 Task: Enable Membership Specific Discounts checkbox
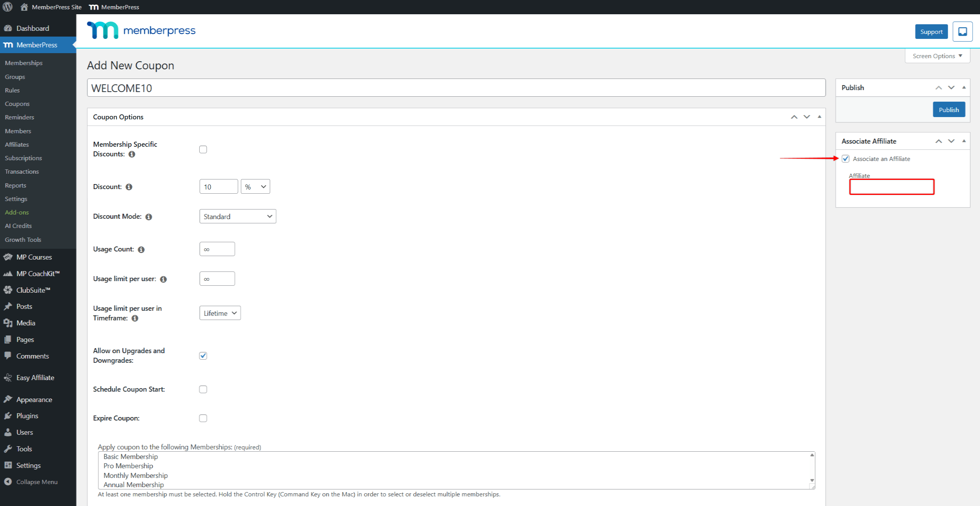[x=203, y=149]
